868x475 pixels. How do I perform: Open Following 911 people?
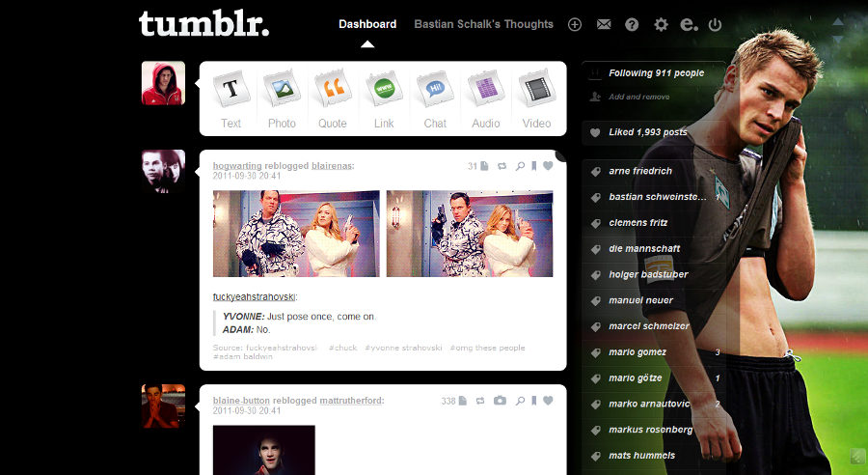(x=657, y=73)
